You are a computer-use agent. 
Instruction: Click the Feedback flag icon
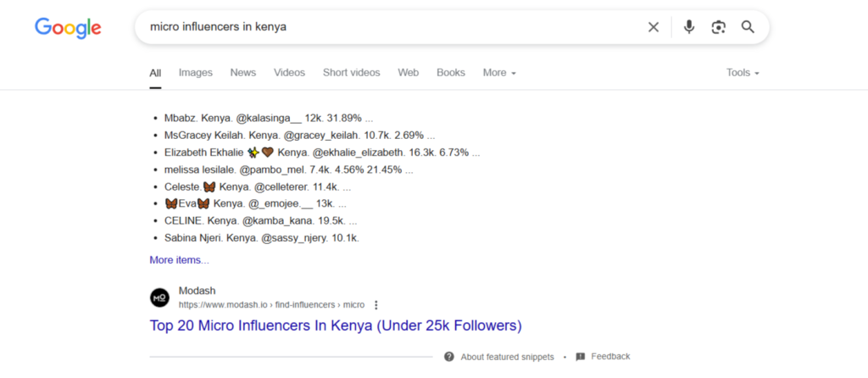tap(580, 357)
